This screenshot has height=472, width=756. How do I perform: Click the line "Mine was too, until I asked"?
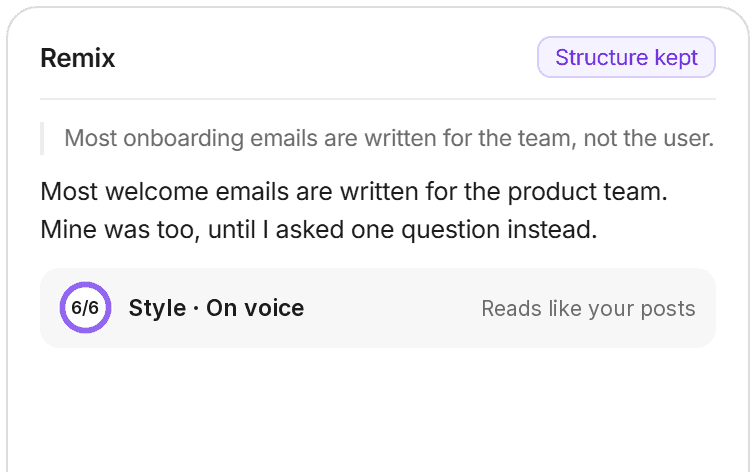pos(319,229)
